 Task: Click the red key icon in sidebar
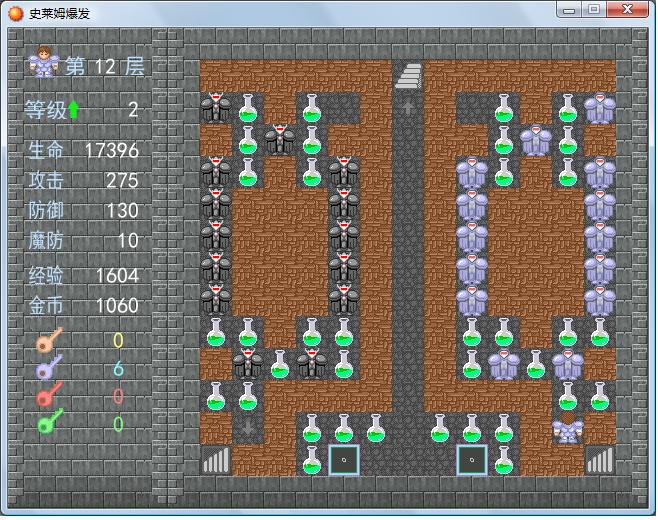click(48, 396)
